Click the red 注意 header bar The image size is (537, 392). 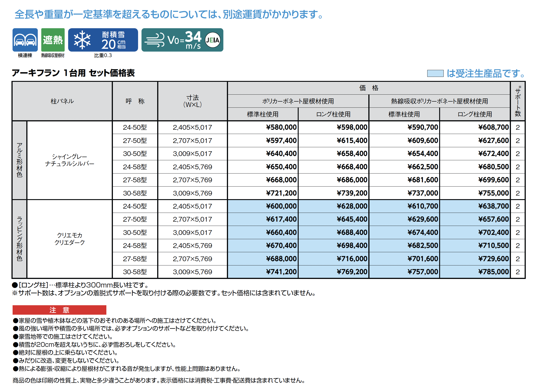[59, 310]
